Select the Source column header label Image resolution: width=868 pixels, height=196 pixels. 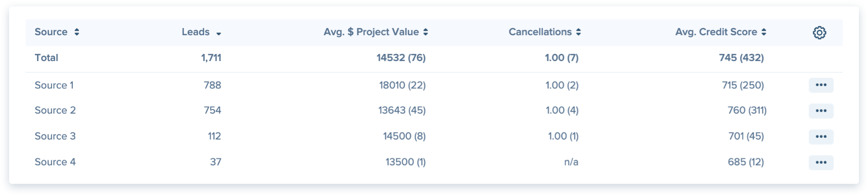click(51, 32)
